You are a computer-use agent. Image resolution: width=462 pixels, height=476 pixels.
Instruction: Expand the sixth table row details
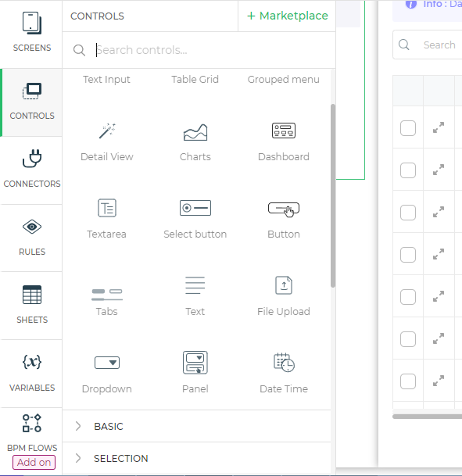pos(439,338)
